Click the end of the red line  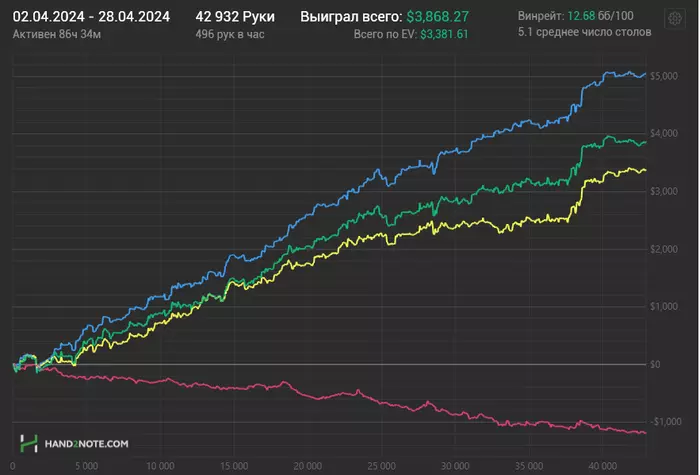coord(645,433)
